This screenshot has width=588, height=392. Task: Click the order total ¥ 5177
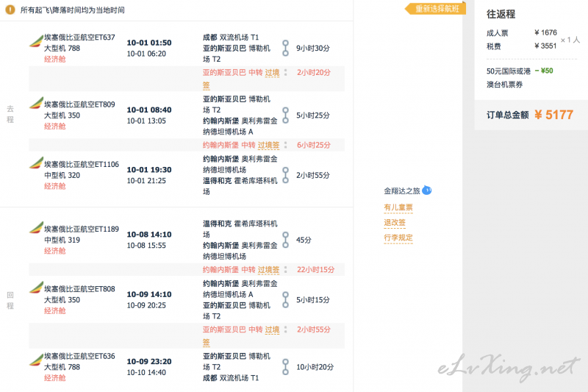point(553,115)
